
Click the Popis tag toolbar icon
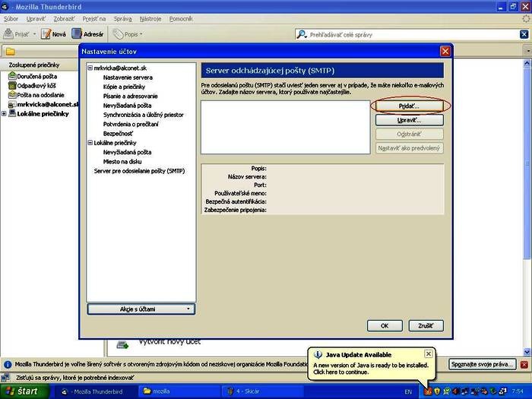(x=118, y=34)
